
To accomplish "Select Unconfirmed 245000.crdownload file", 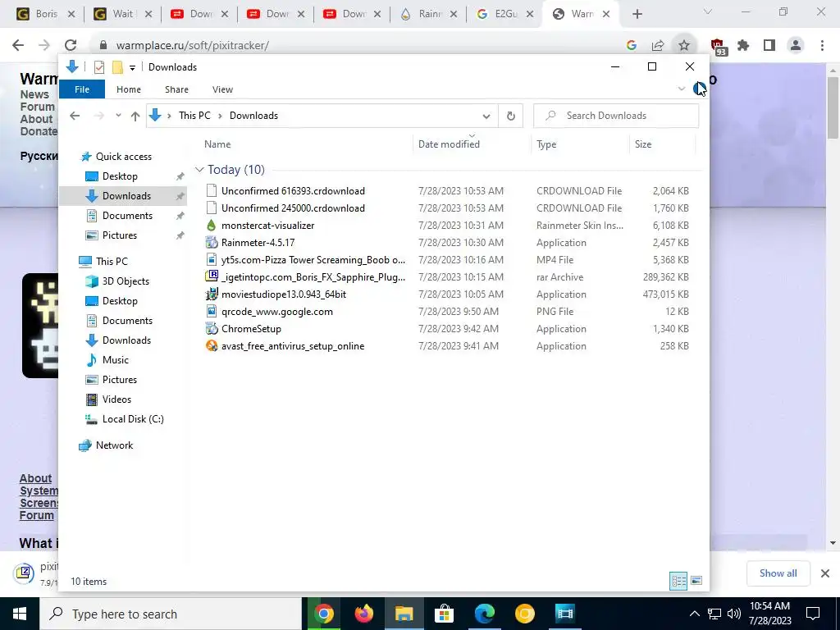I will (x=293, y=208).
